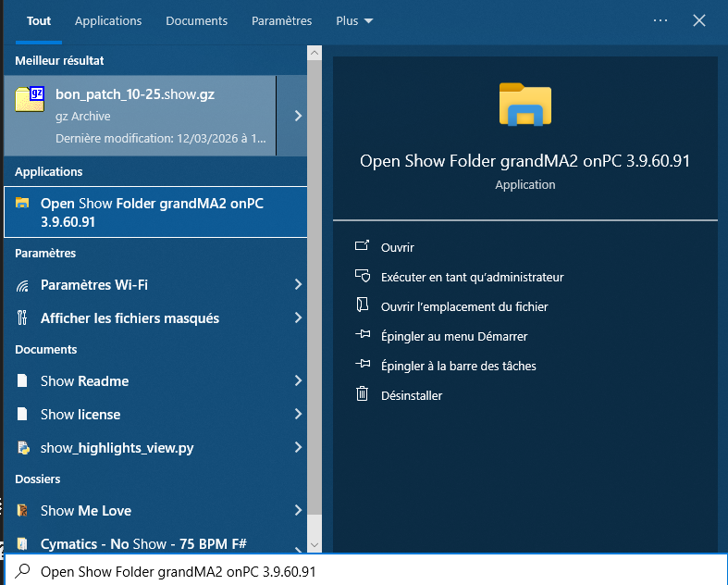Click the Python file icon of show_highlights_view.py
The image size is (728, 585).
(23, 448)
